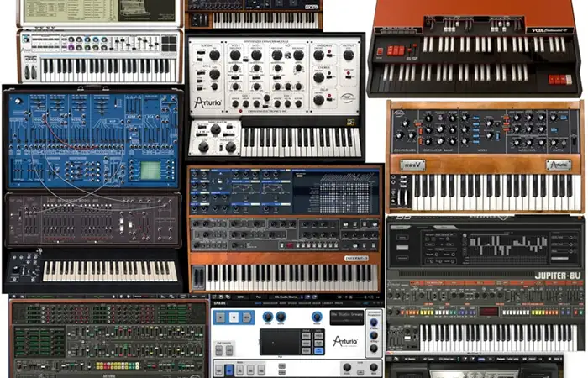Image resolution: width=588 pixels, height=378 pixels.
Task: Click the pitch wheels left of the Prophet keyboard
Action: coord(198,276)
